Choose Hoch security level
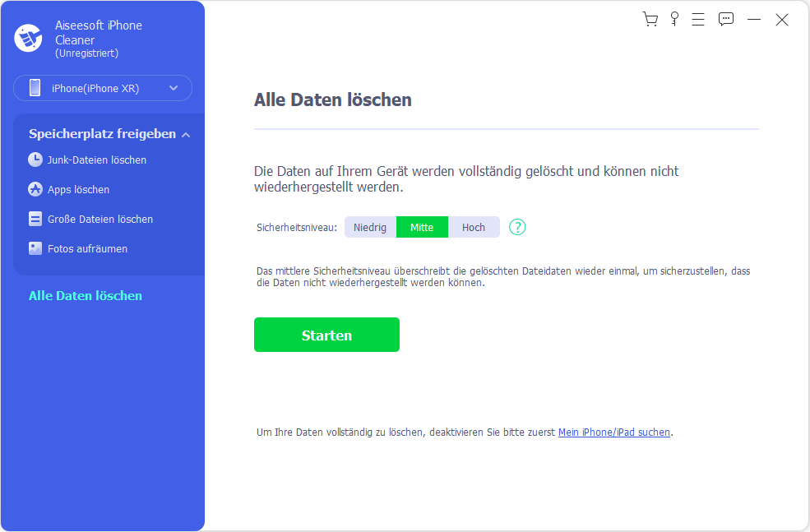The width and height of the screenshot is (810, 532). tap(474, 227)
